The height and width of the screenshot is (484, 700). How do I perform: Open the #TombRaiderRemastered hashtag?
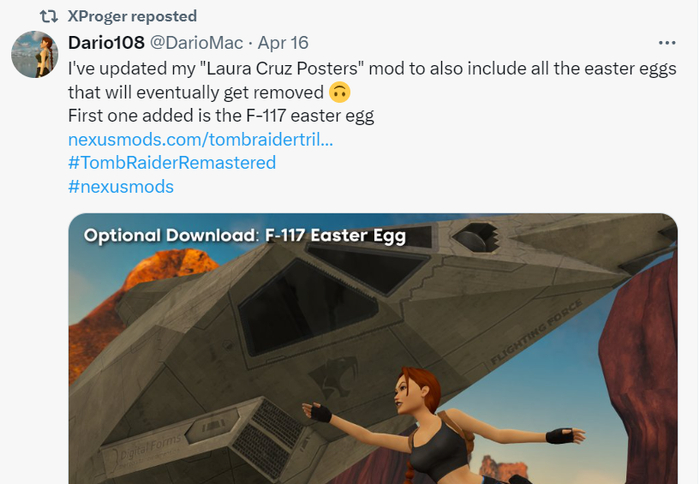click(x=172, y=163)
